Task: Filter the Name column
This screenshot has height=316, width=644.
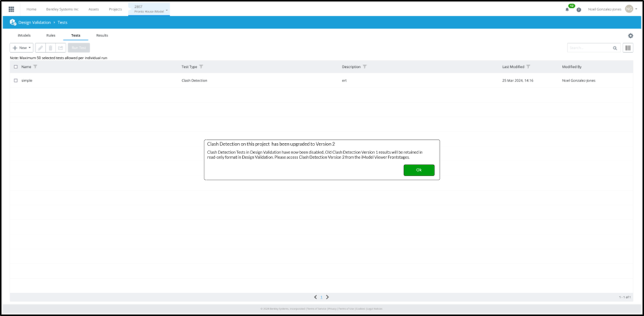Action: tap(35, 67)
